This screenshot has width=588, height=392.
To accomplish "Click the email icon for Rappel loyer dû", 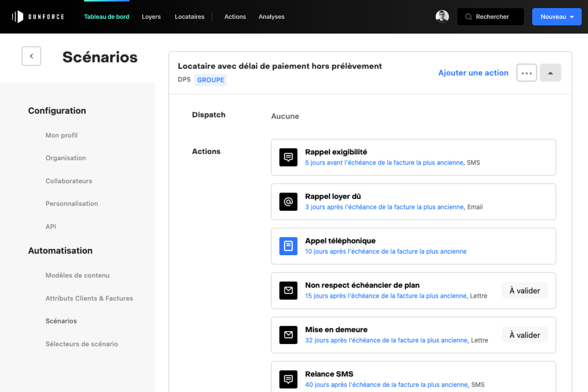I will 288,202.
